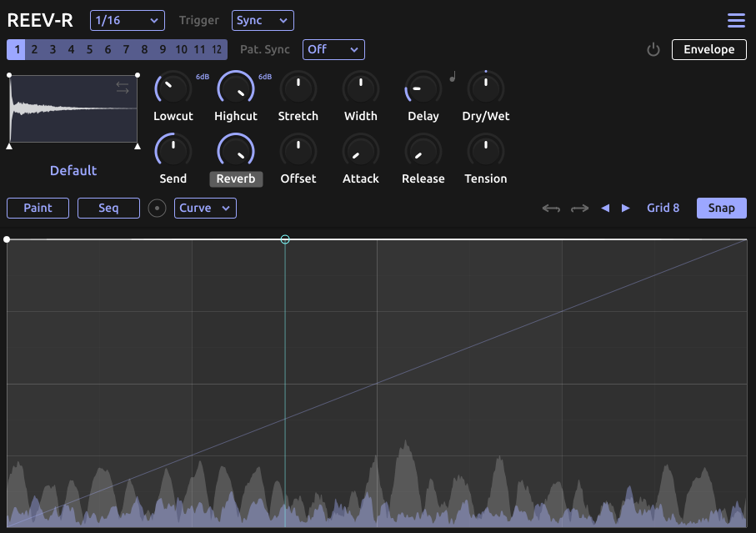Select pattern 5 tab
The width and height of the screenshot is (756, 533).
coord(89,50)
